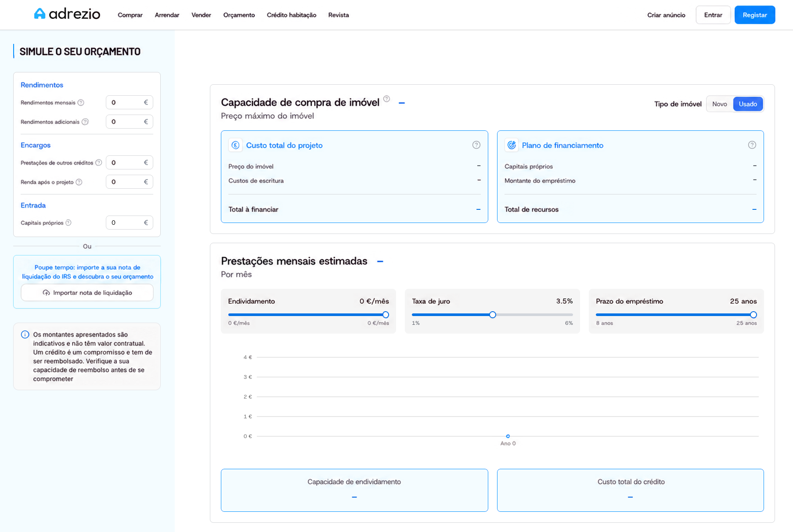Click the Entrar button

click(x=713, y=15)
